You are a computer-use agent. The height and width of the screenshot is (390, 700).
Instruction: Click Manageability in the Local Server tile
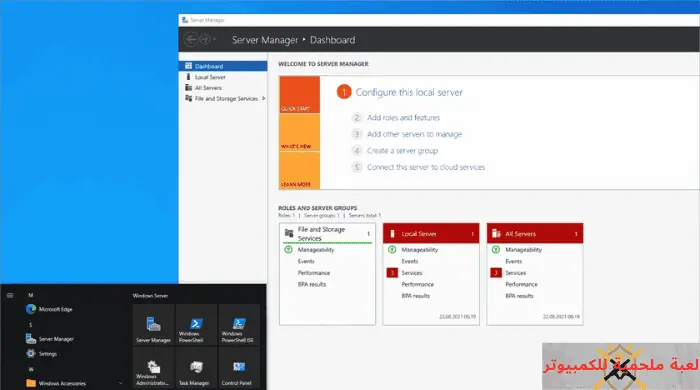419,250
